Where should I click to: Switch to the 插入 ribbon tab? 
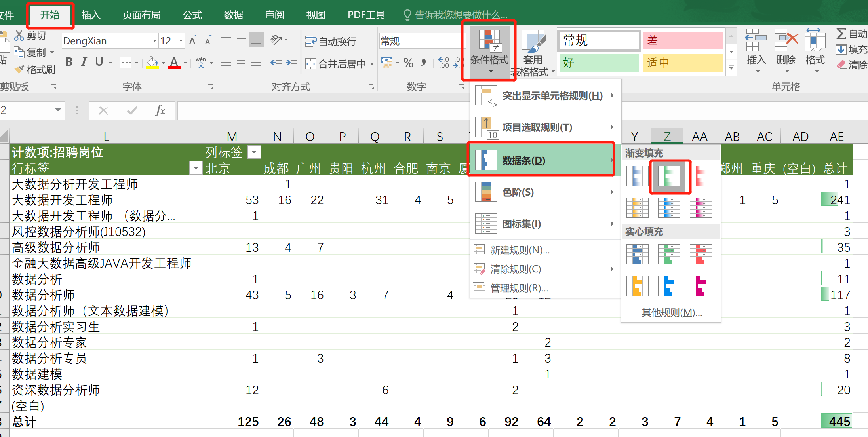[x=91, y=15]
